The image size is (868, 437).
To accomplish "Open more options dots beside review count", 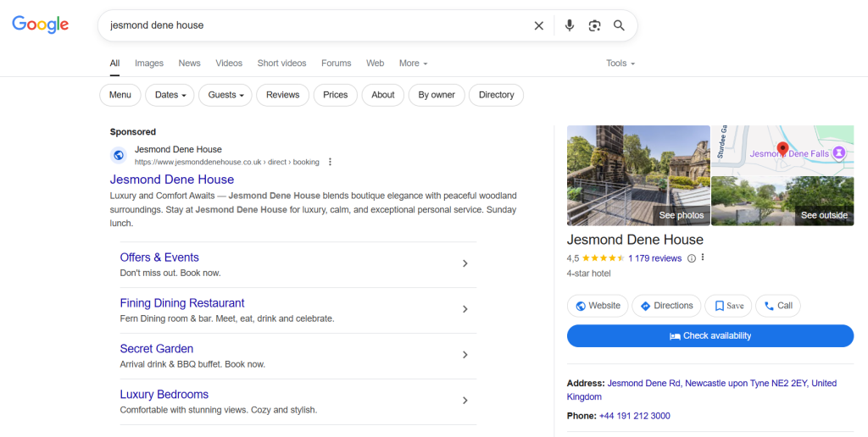I will (703, 257).
